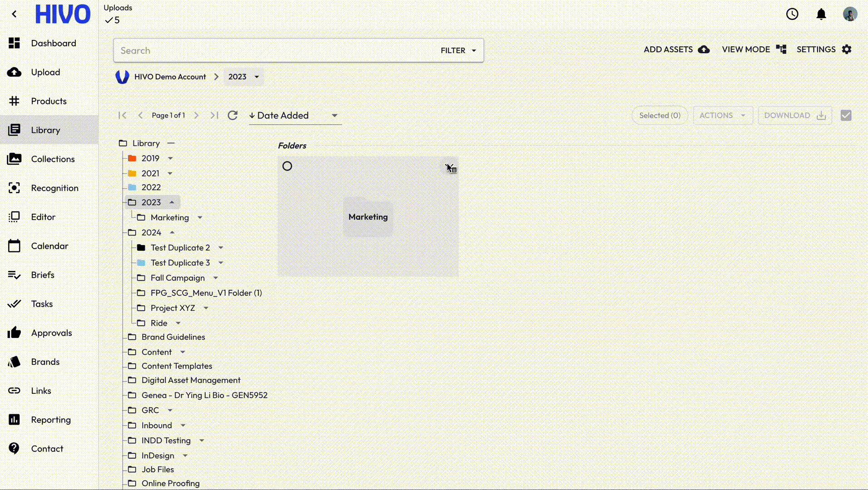Screen dimensions: 868x490
Task: Select the Marketing folder card circle
Action: tap(287, 166)
